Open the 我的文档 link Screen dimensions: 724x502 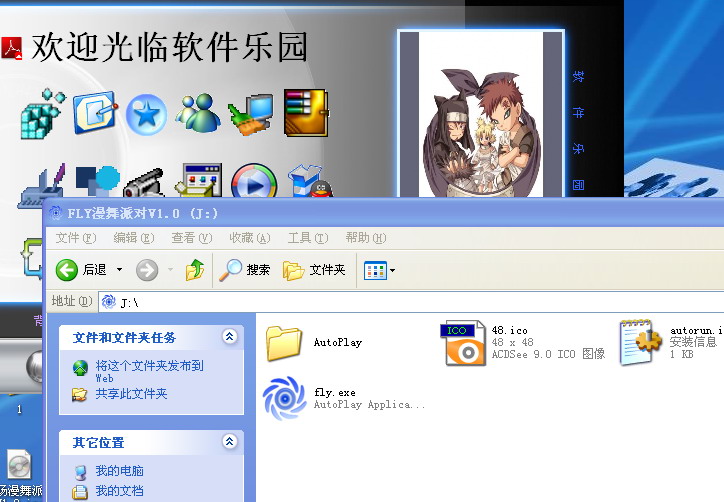(x=119, y=490)
